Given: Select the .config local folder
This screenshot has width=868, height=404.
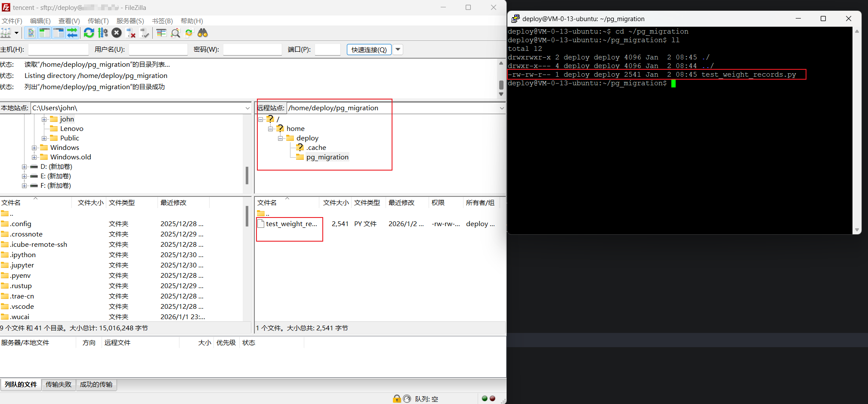Looking at the screenshot, I should pos(21,224).
